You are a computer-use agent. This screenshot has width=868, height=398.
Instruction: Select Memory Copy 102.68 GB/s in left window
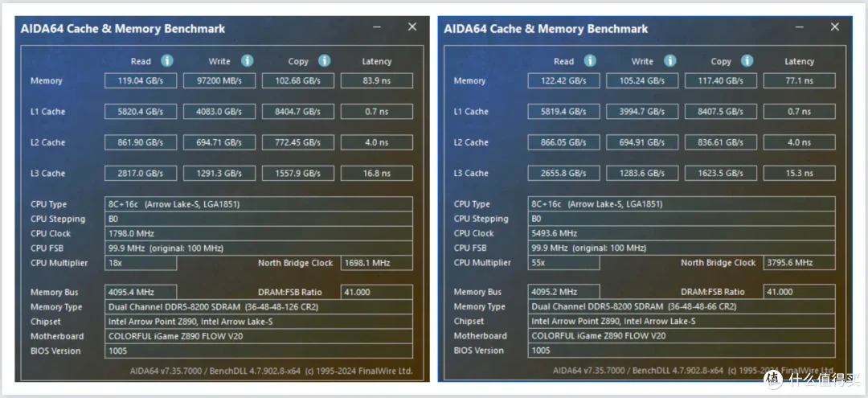[x=298, y=81]
